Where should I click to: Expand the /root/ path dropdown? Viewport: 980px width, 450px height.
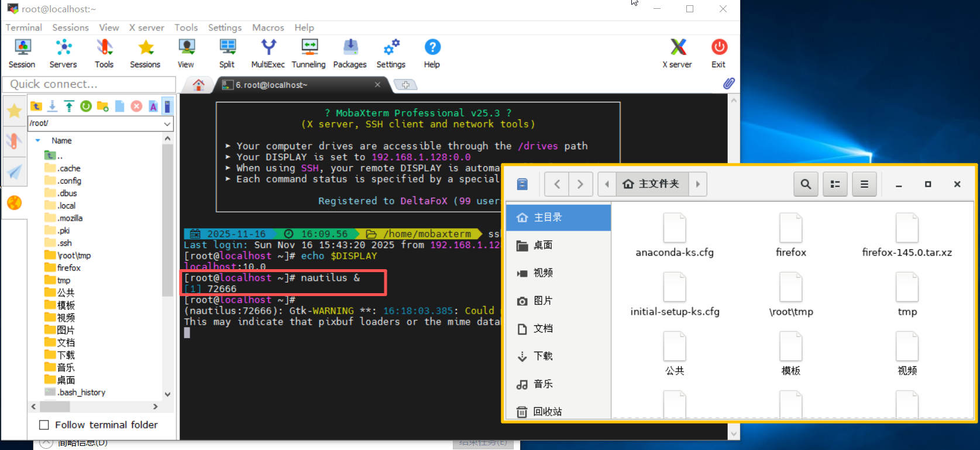(167, 123)
